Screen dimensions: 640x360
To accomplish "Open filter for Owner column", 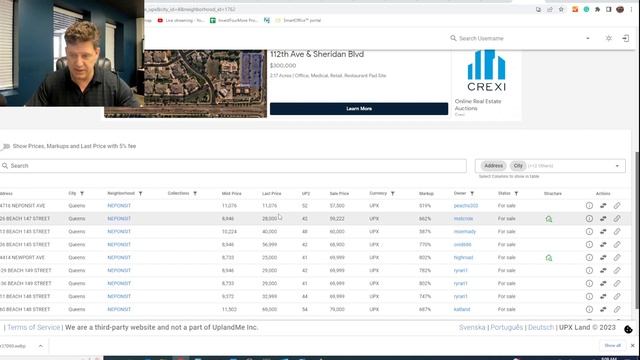I will tap(472, 193).
